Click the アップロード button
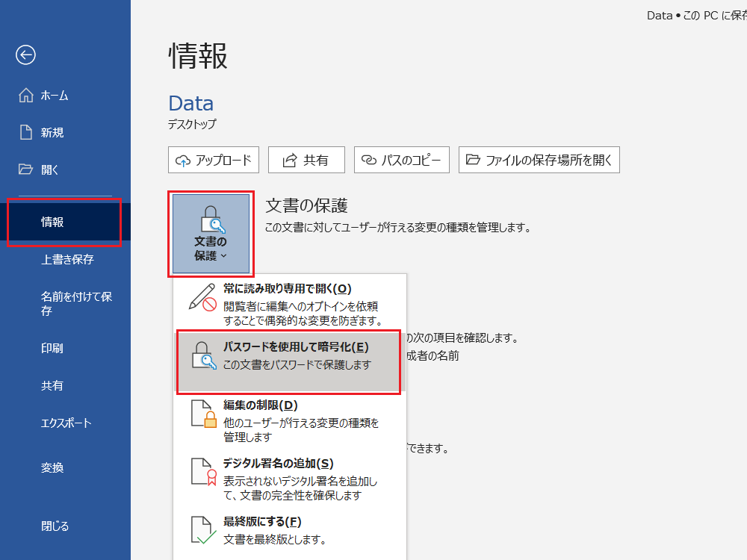The width and height of the screenshot is (747, 560). click(x=214, y=160)
